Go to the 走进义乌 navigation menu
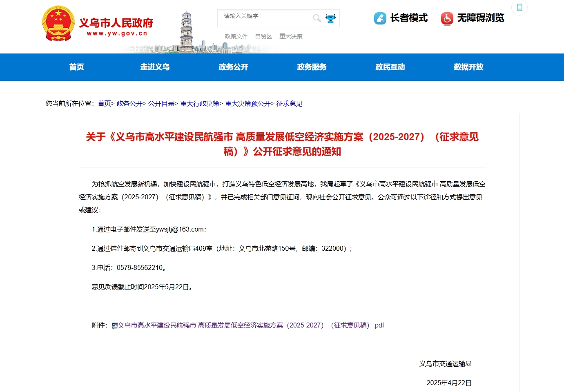 point(155,67)
